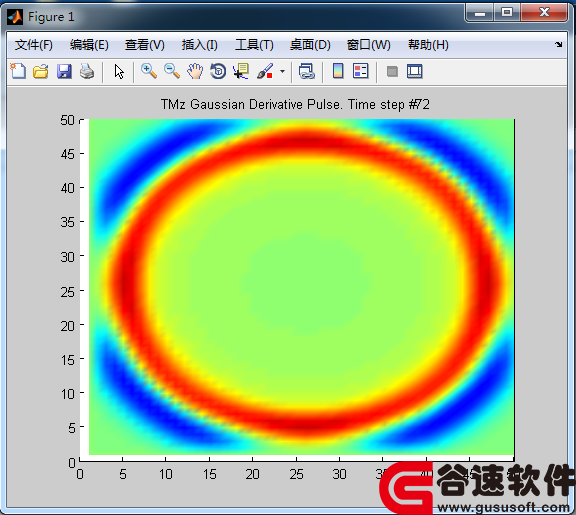This screenshot has height=515, width=576.
Task: Save the figure with floppy disk icon
Action: [64, 71]
